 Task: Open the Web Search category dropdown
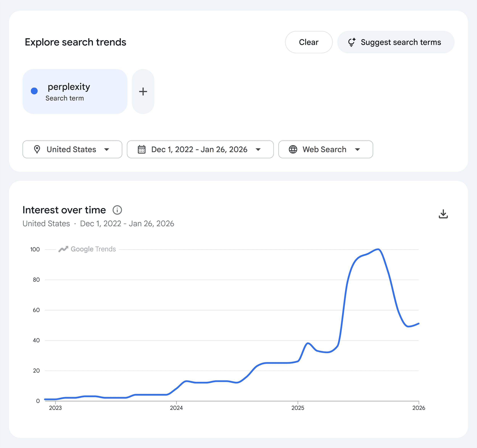click(x=325, y=149)
